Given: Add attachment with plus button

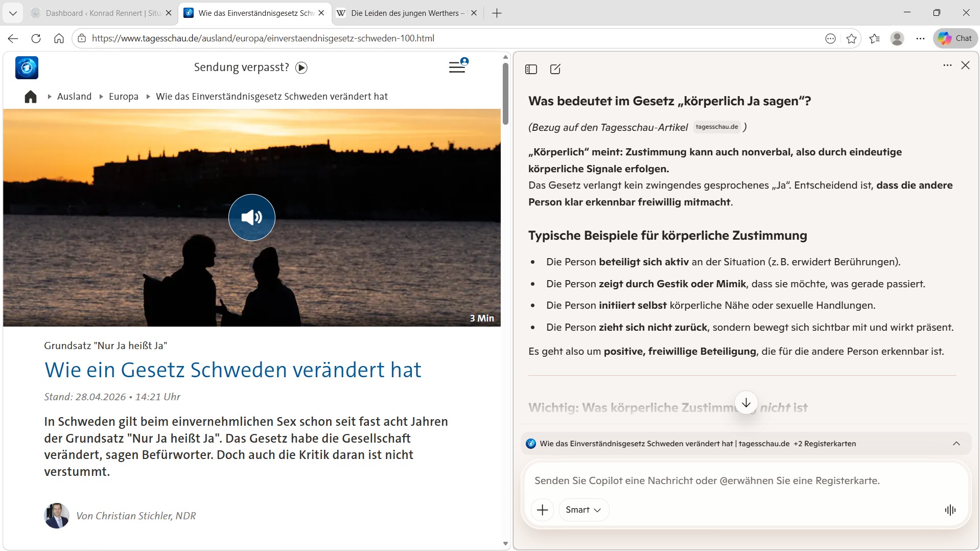Looking at the screenshot, I should [x=542, y=510].
